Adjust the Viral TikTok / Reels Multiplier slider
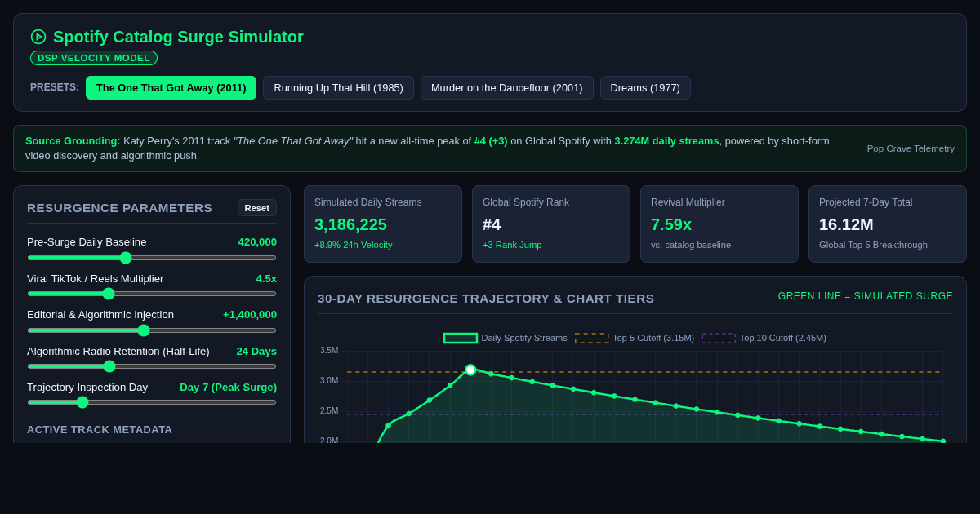Image resolution: width=980 pixels, height=514 pixels. pyautogui.click(x=152, y=294)
